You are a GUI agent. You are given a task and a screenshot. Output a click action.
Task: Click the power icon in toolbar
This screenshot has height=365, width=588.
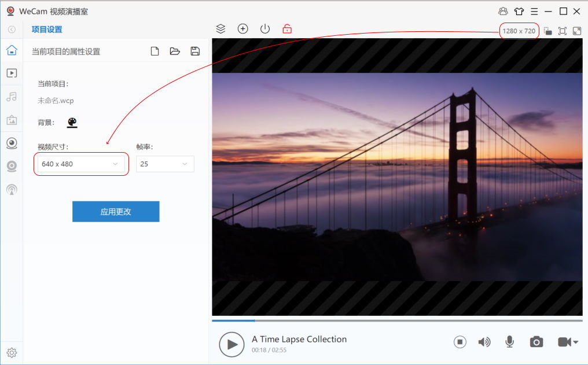tap(265, 29)
